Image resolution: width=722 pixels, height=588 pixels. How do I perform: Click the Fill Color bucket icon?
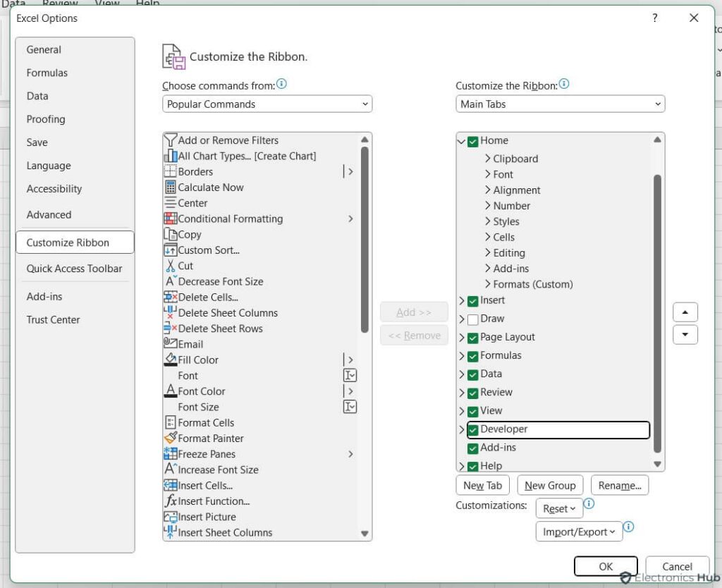pyautogui.click(x=169, y=360)
